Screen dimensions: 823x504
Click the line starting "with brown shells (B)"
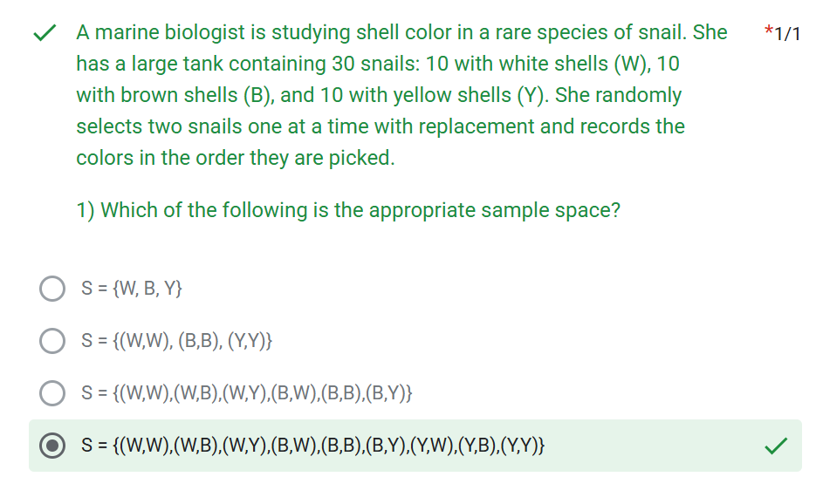tap(379, 95)
